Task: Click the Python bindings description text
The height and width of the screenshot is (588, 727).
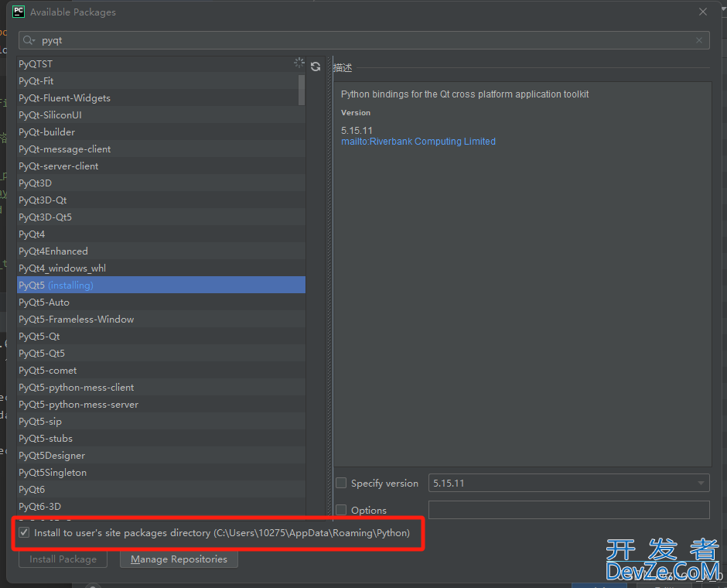Action: click(465, 94)
